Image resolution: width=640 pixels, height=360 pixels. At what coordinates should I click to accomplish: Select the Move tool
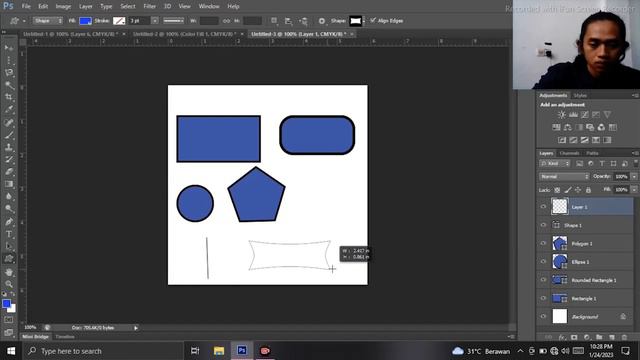[x=9, y=48]
